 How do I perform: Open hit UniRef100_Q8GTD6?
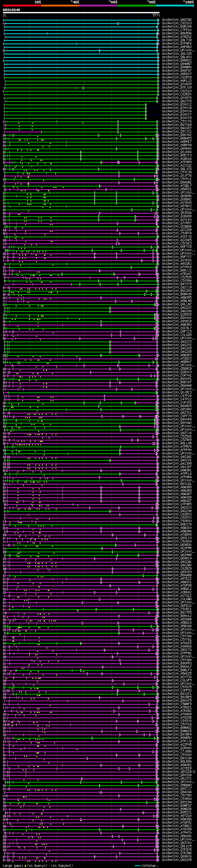tap(177, 20)
